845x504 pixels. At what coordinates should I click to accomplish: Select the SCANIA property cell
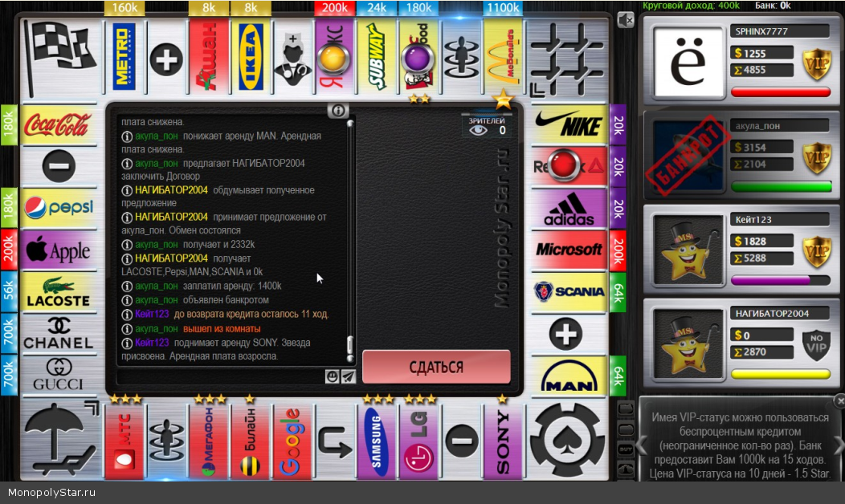click(569, 292)
